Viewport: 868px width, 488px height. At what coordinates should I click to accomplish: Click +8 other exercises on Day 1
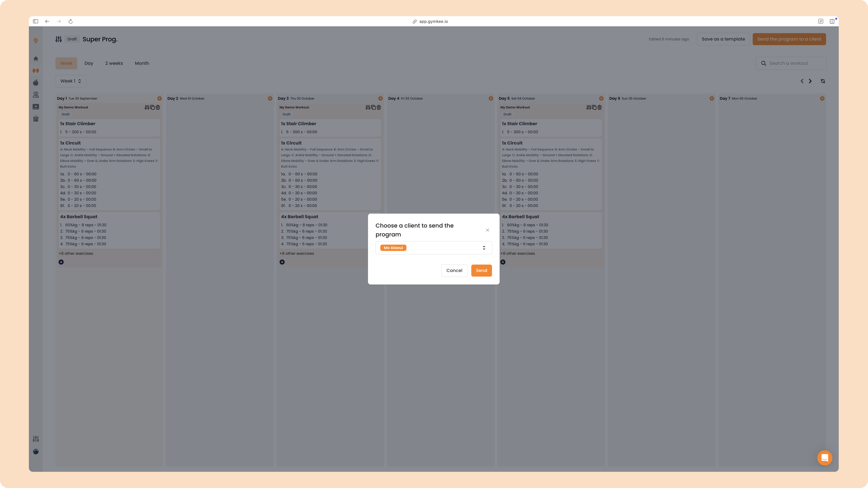pos(76,253)
